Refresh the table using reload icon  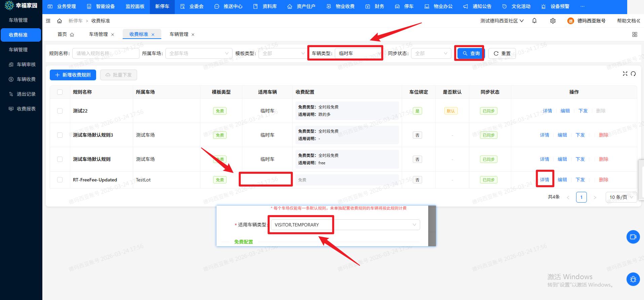coord(633,74)
